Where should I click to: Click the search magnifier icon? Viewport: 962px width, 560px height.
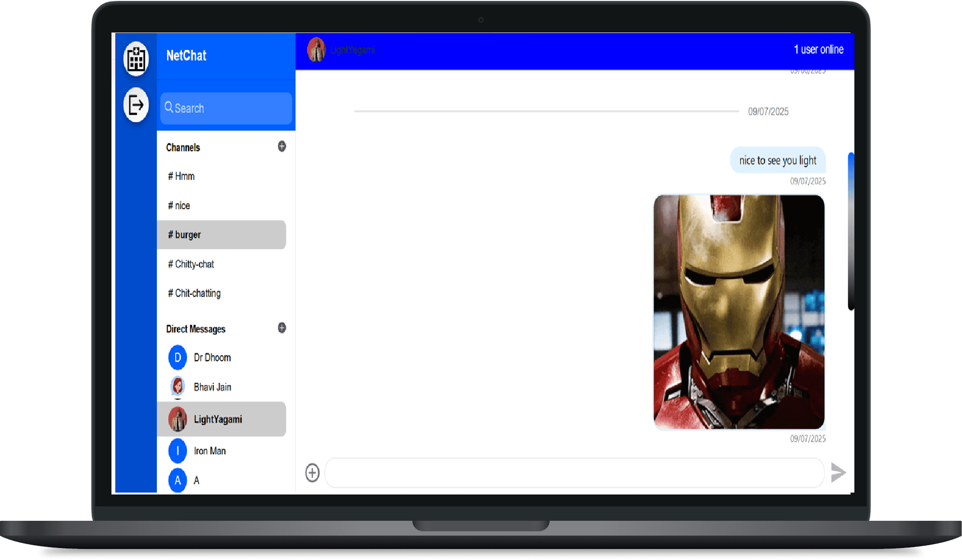(169, 108)
